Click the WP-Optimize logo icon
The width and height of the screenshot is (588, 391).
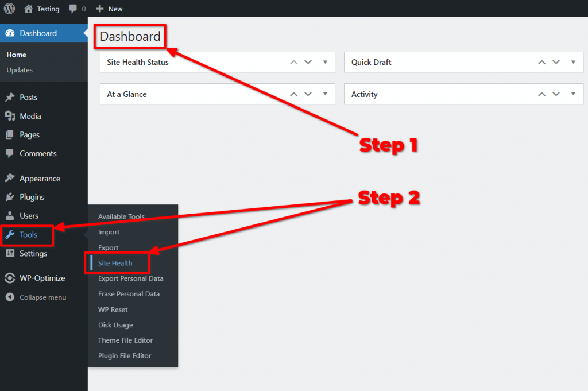click(x=10, y=278)
